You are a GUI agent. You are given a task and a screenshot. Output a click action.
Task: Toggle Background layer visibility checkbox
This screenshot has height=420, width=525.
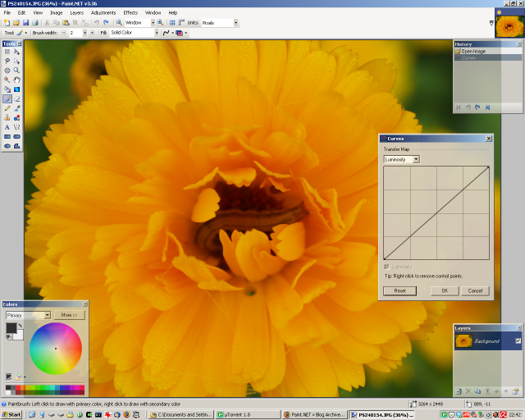tap(518, 341)
